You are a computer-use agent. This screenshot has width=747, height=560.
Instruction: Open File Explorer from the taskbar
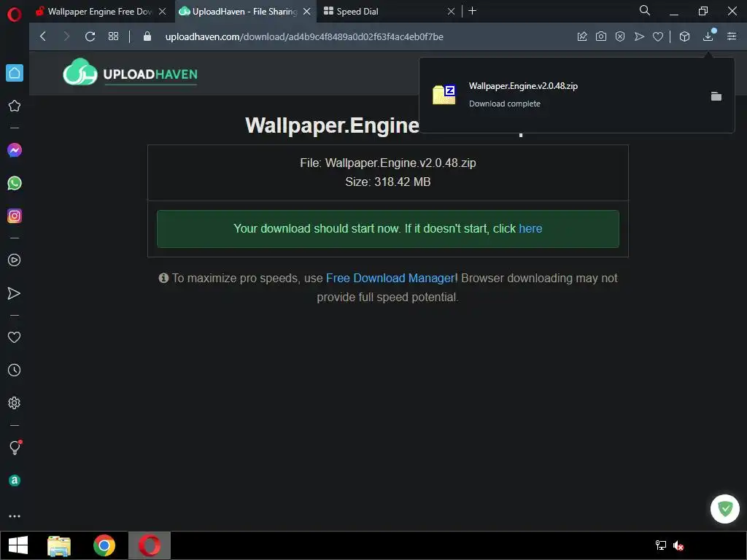click(x=59, y=545)
